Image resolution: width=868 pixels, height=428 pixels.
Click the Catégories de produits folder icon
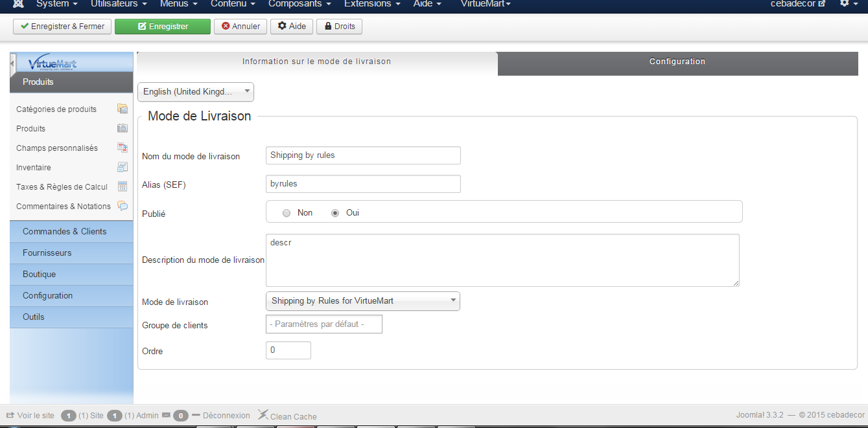coord(122,109)
